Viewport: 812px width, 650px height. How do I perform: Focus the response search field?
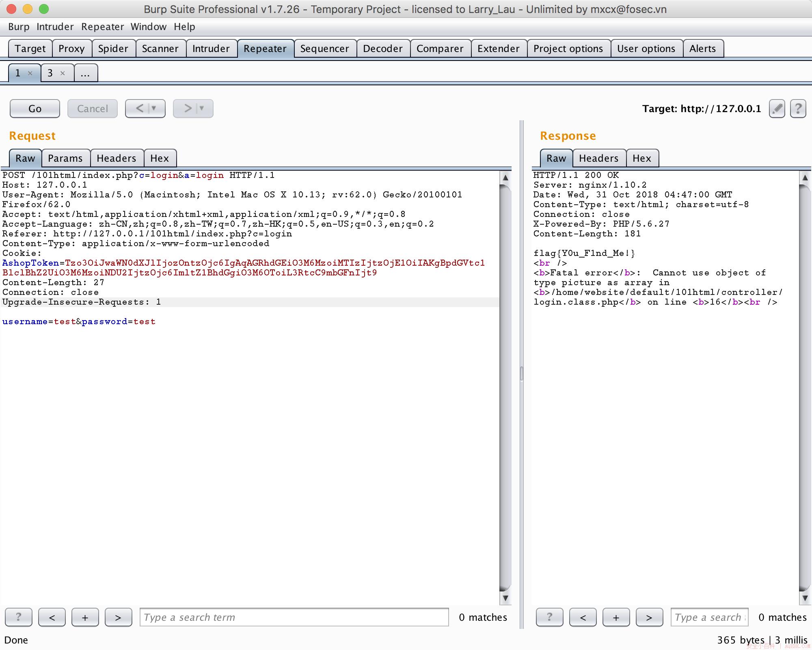pyautogui.click(x=710, y=617)
